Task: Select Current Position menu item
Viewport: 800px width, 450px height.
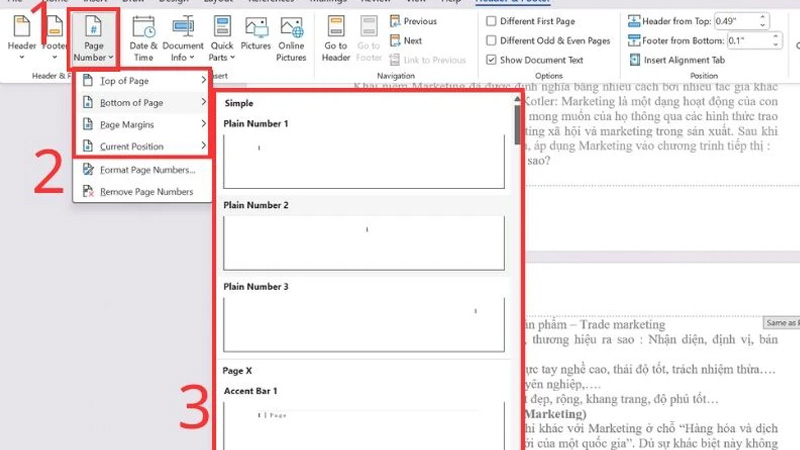Action: click(x=143, y=146)
